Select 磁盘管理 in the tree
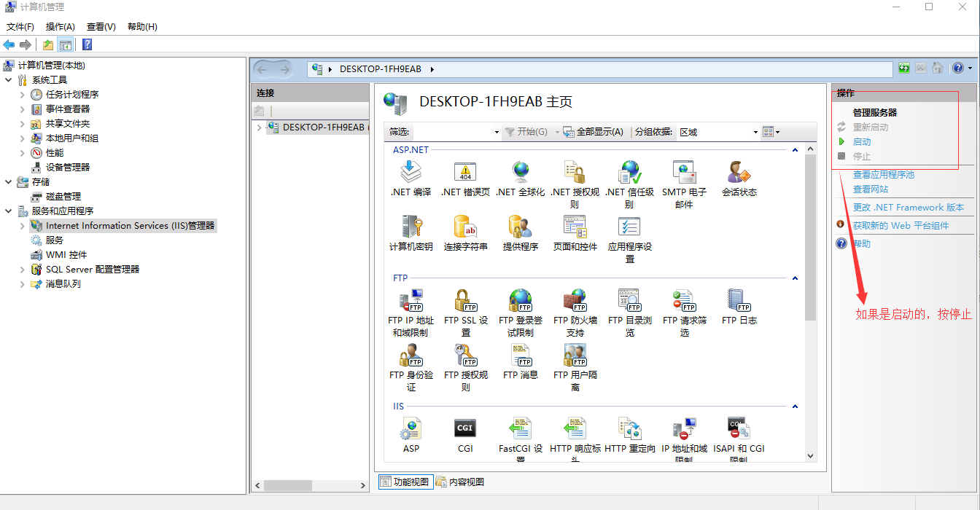The height and width of the screenshot is (510, 980). pyautogui.click(x=63, y=197)
